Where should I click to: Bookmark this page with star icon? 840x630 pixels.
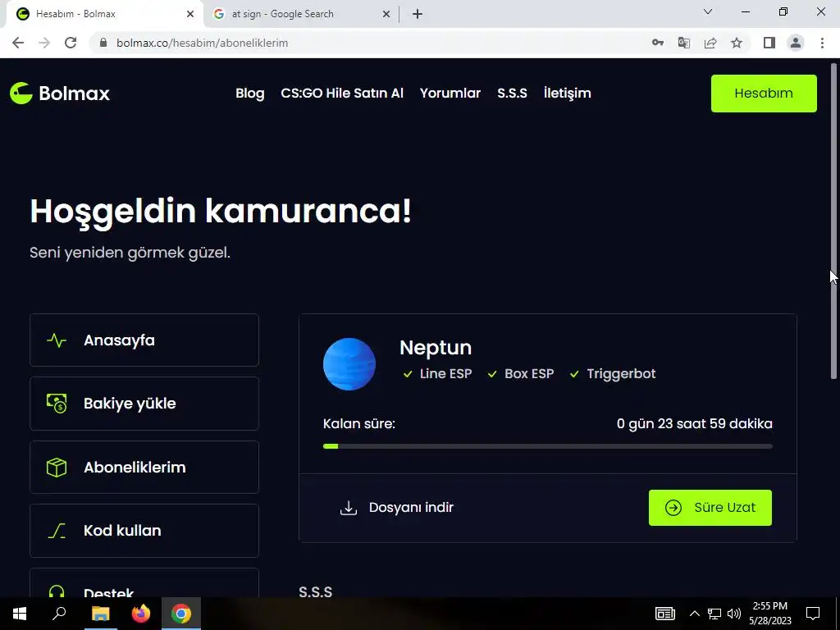(737, 43)
